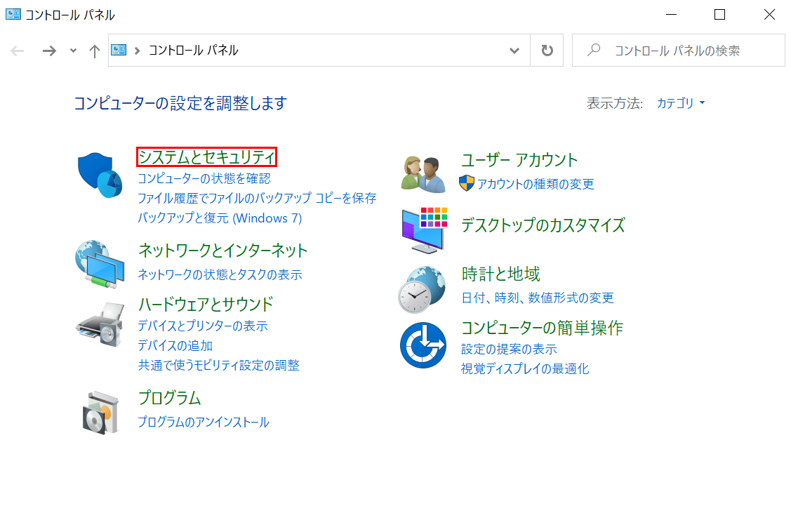791x532 pixels.
Task: Click the Control Panel icon in address bar
Action: click(119, 50)
